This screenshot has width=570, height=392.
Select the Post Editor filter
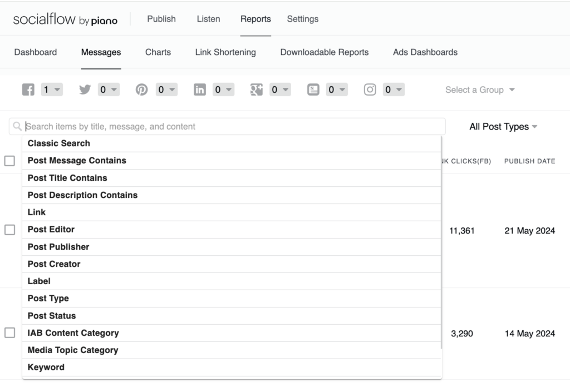click(x=232, y=230)
